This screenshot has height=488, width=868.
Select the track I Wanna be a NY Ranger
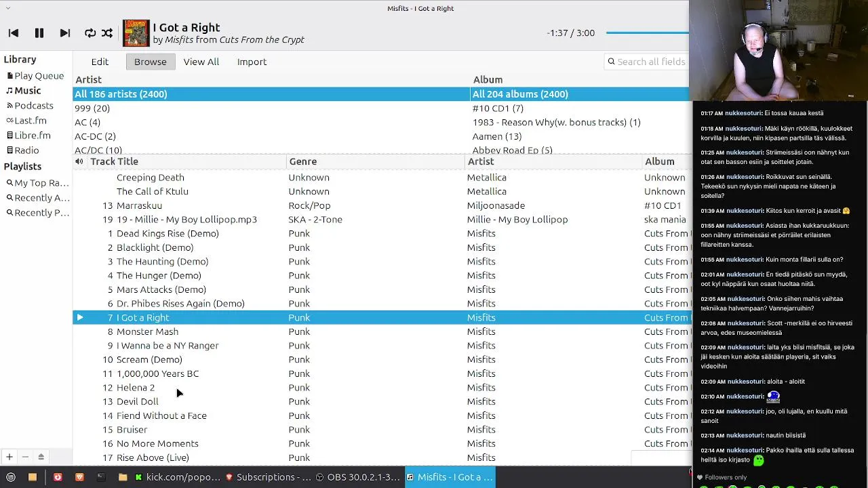click(167, 346)
